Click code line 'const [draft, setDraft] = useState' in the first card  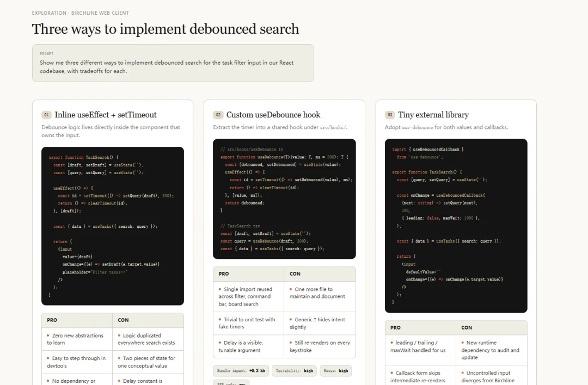pos(98,165)
